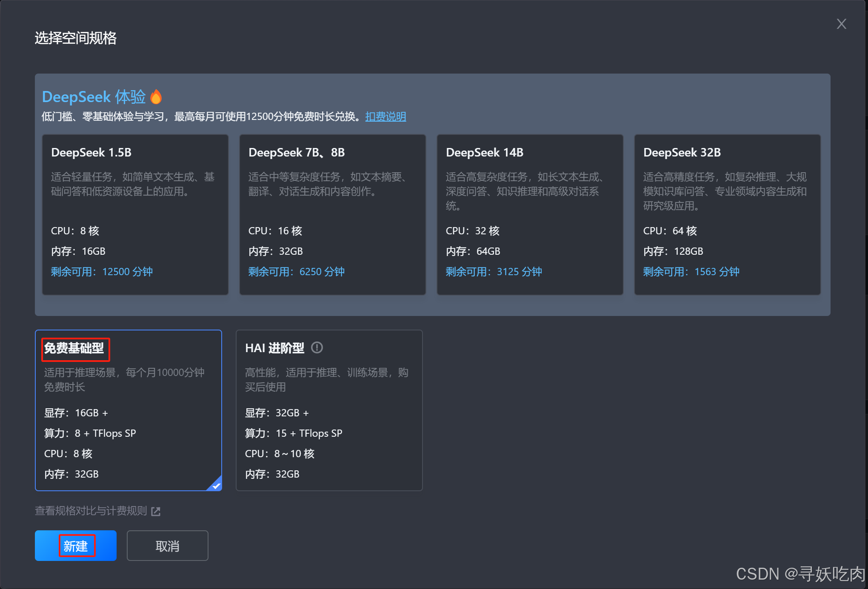Click the 显存：32GB + text
The height and width of the screenshot is (589, 868).
277,413
